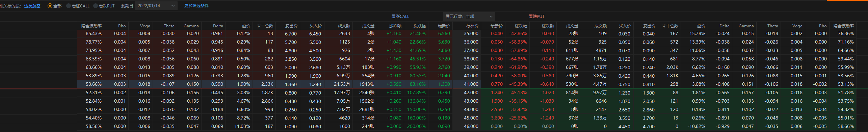Click call volume 1943张

coord(367,84)
